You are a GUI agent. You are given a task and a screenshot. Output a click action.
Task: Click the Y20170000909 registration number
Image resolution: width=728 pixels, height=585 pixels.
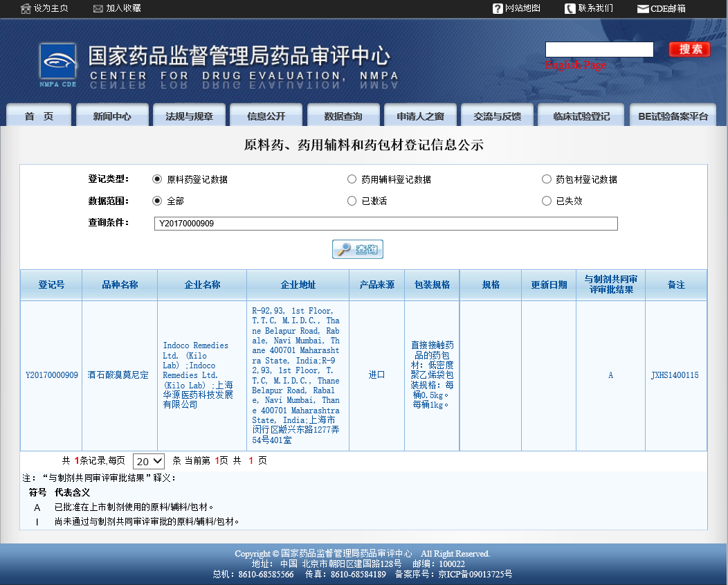(51, 375)
